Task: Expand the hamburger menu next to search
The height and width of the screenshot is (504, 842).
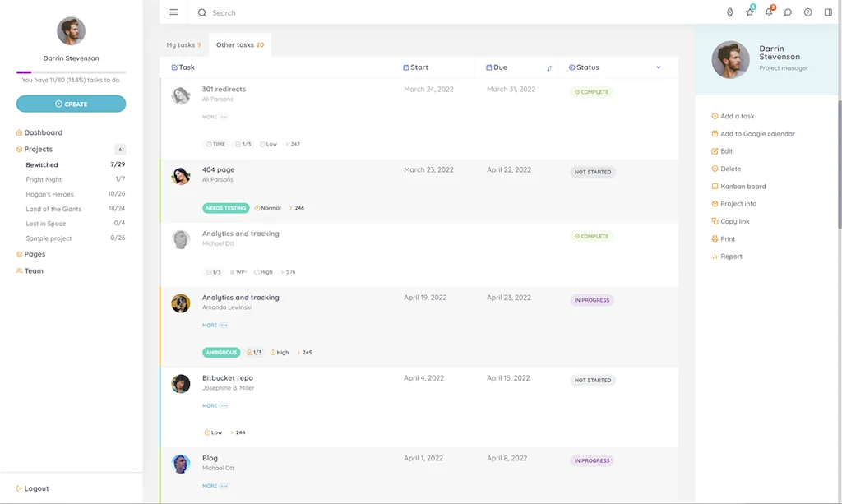Action: point(173,12)
